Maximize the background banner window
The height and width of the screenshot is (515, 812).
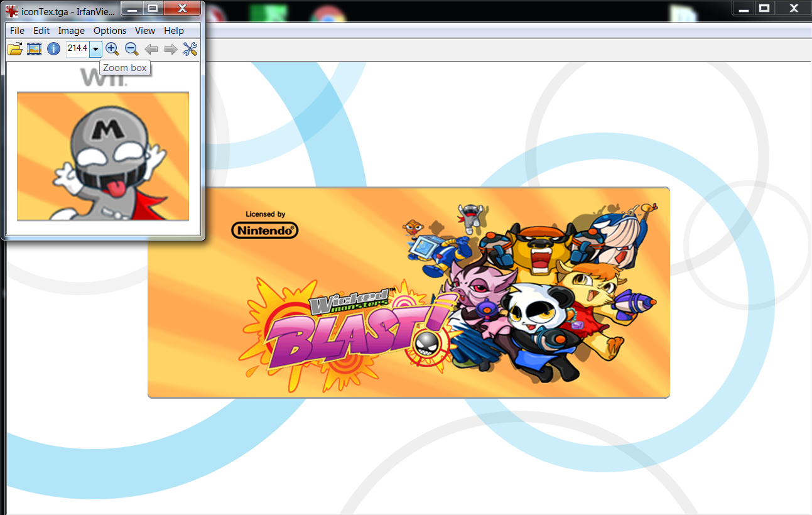point(764,8)
